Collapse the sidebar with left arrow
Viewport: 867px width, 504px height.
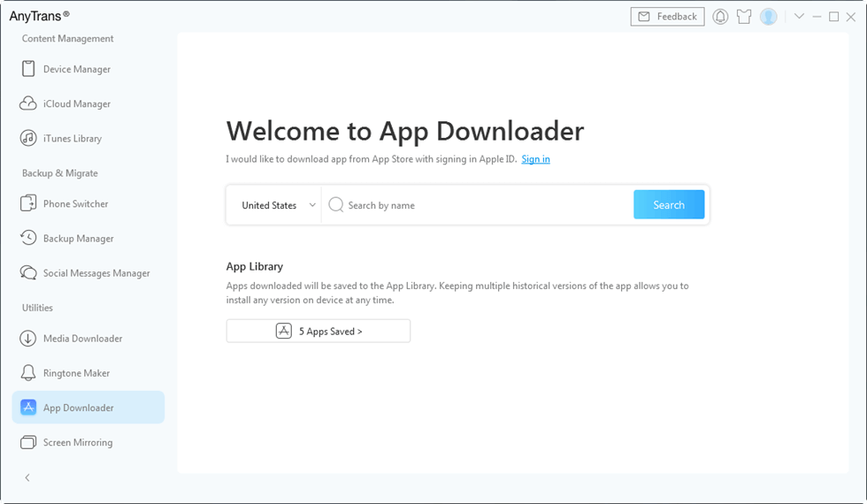click(27, 477)
